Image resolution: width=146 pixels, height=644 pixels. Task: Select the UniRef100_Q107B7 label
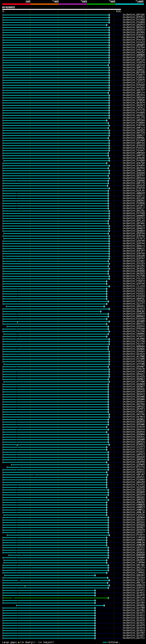point(133,633)
